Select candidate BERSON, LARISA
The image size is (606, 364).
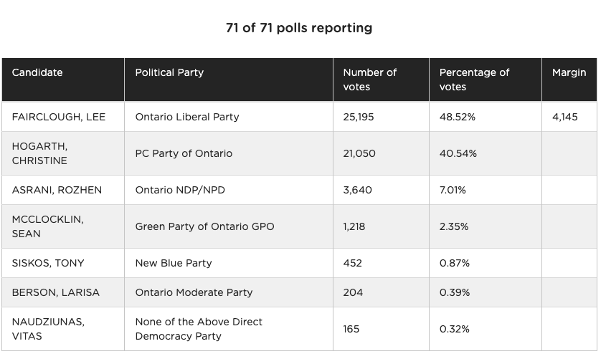56,292
